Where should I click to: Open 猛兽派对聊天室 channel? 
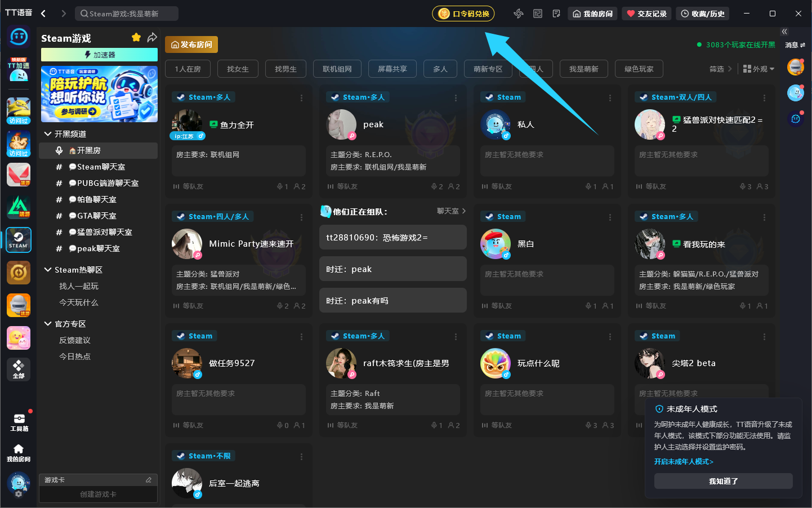coord(98,232)
